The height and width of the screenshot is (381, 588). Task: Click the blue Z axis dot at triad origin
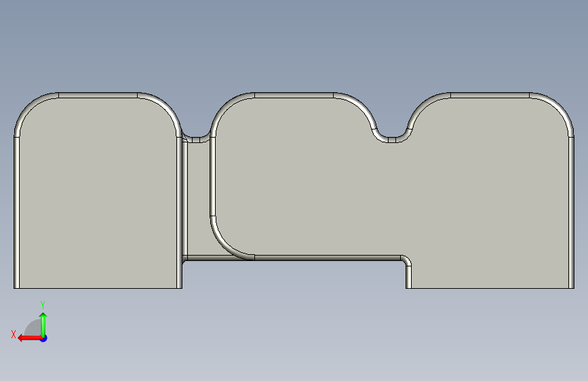click(x=44, y=338)
